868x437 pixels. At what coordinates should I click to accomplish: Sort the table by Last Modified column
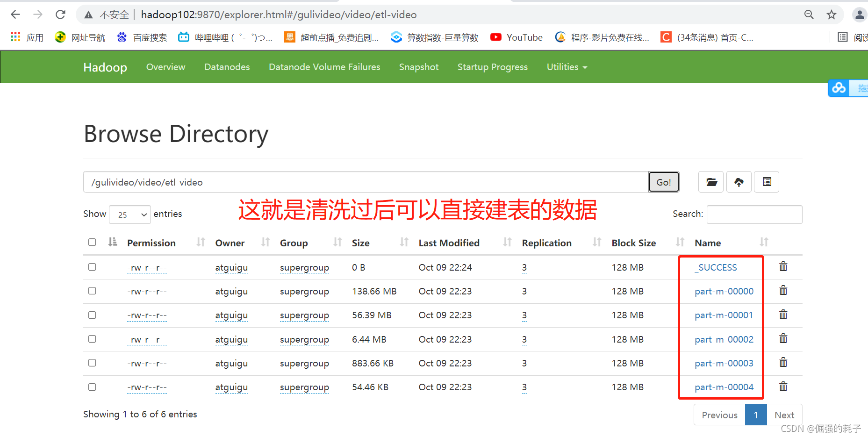[x=449, y=243]
